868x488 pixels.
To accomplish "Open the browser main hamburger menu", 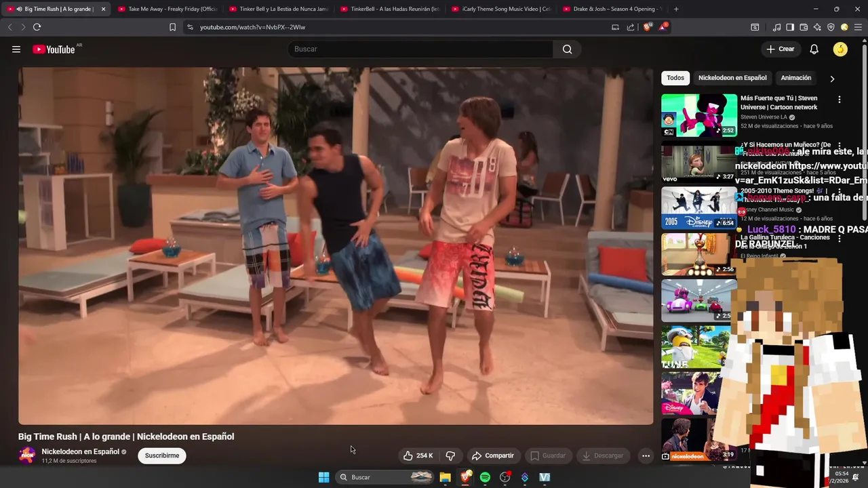I will point(858,27).
